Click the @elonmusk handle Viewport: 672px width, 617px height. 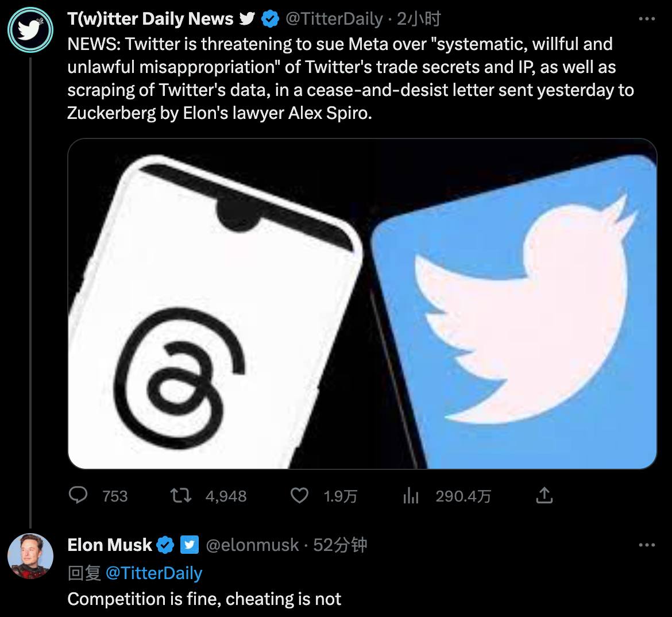pyautogui.click(x=252, y=545)
